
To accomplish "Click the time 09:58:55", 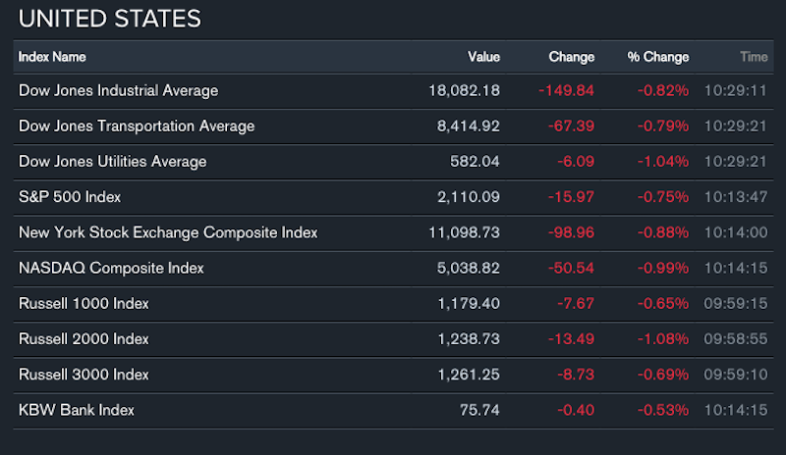I will click(735, 339).
